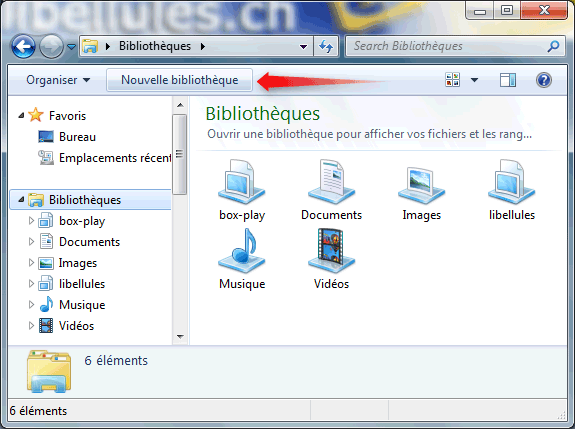Click the libraries folder icon in address bar
Screen dimensions: 575x429
click(90, 46)
